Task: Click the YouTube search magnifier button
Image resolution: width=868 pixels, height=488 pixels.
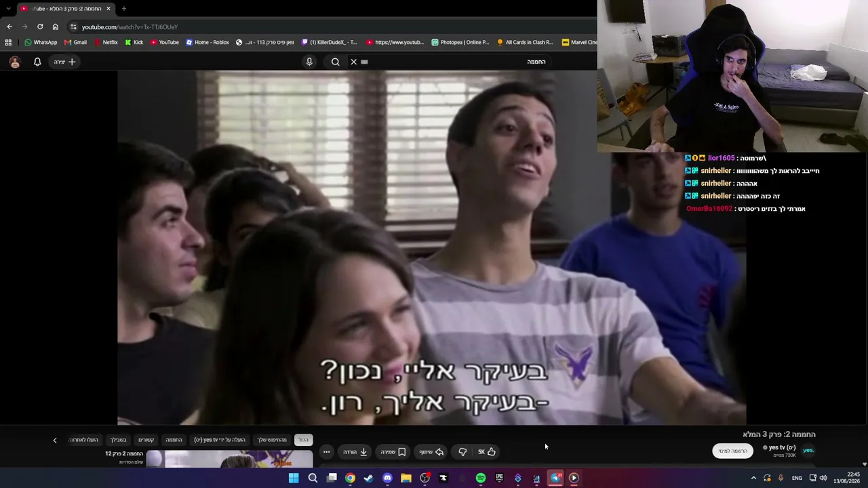Action: click(x=336, y=62)
